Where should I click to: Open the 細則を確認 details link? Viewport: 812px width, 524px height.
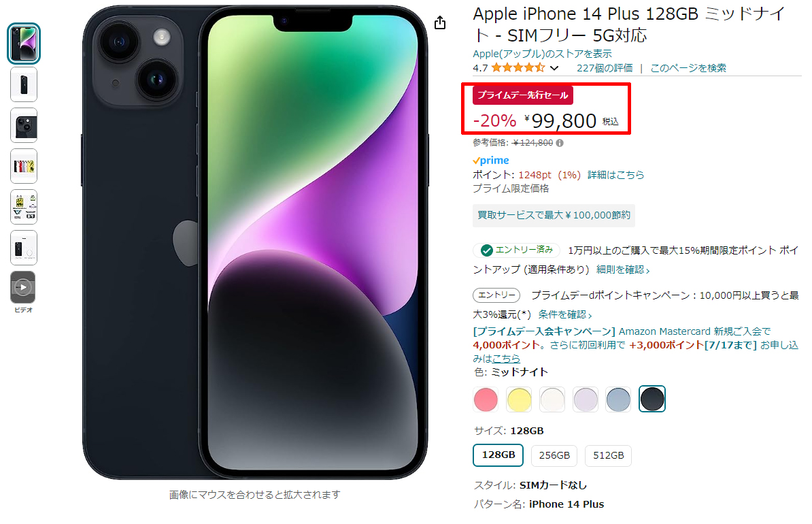[623, 269]
